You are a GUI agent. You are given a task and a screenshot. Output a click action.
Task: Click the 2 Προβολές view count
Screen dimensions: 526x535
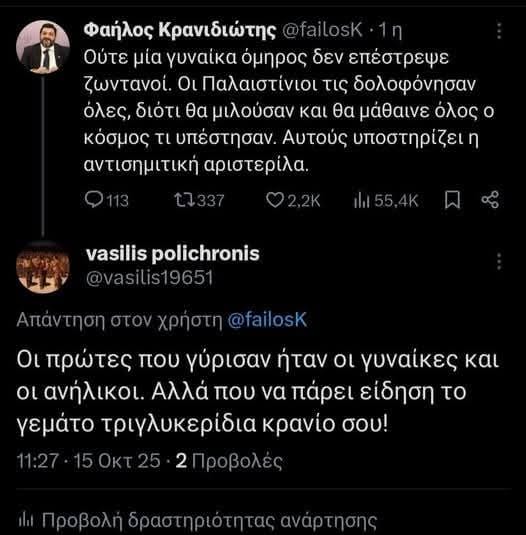229,461
